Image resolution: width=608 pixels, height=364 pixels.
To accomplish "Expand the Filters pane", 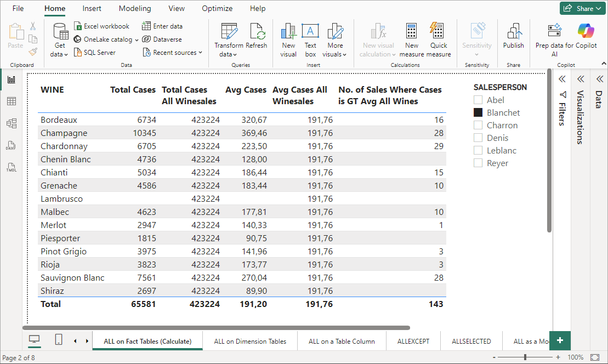I will point(562,79).
